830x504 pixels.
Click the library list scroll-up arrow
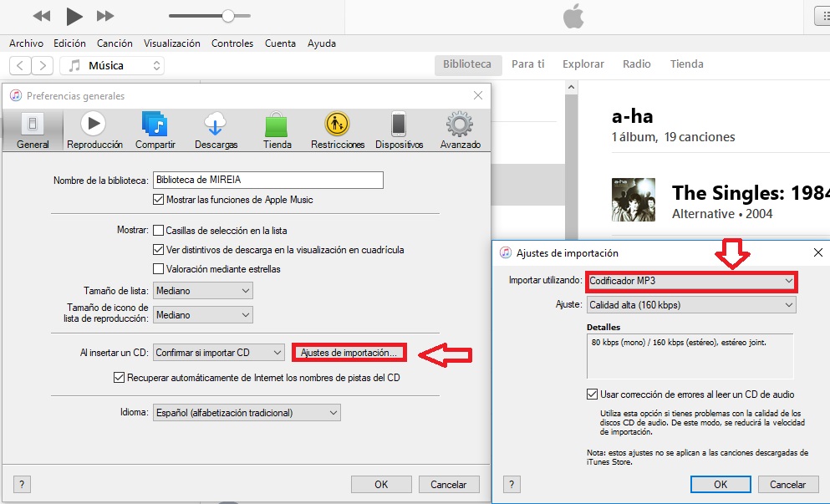[571, 88]
